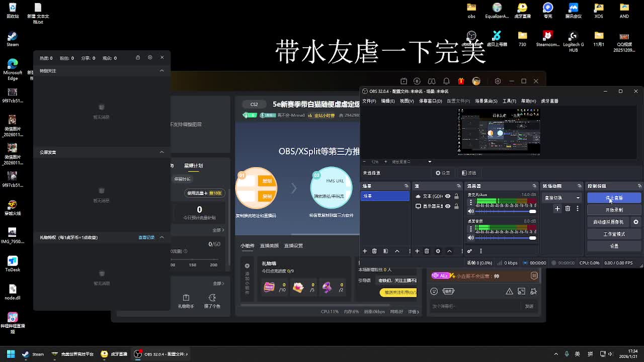644x362 pixels.
Task: Toggle visibility of 文本 (GDI+) source
Action: coord(448,196)
